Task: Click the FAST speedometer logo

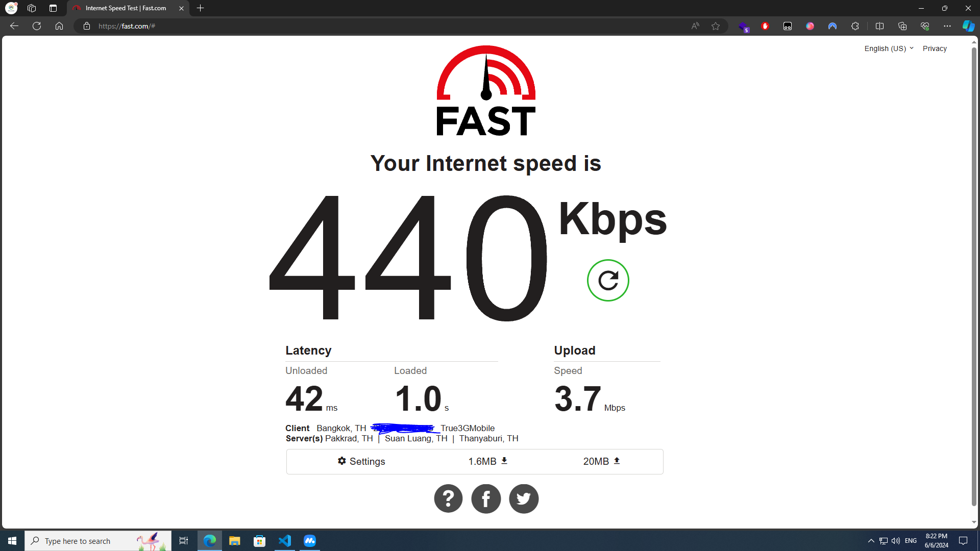Action: (486, 91)
